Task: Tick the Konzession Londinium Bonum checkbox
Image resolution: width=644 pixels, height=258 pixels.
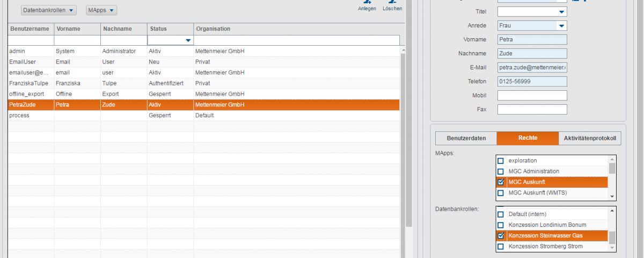Action: pos(501,225)
